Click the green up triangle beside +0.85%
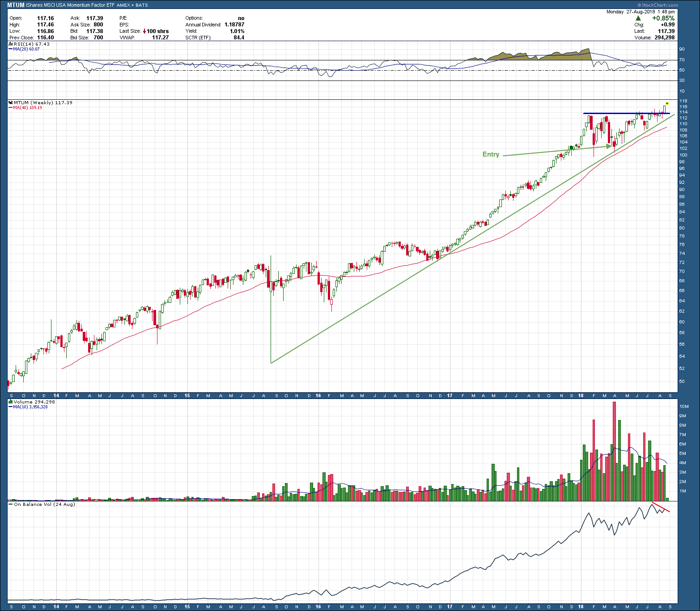The width and height of the screenshot is (700, 611). click(638, 18)
